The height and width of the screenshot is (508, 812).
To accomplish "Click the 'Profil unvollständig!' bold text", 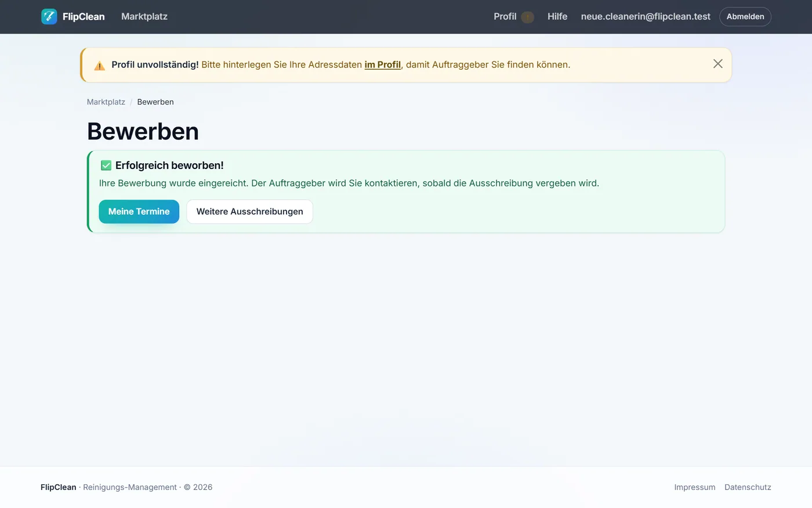I will click(x=155, y=64).
